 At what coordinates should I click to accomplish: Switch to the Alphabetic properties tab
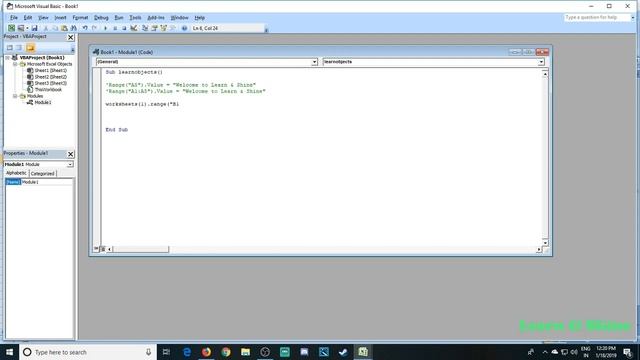pyautogui.click(x=16, y=173)
